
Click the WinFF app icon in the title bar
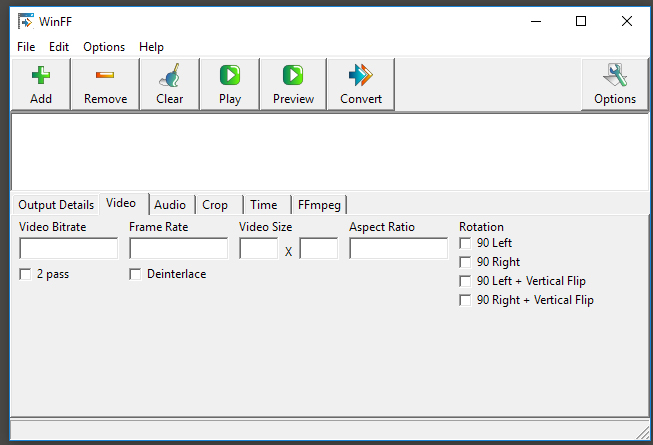(x=25, y=21)
